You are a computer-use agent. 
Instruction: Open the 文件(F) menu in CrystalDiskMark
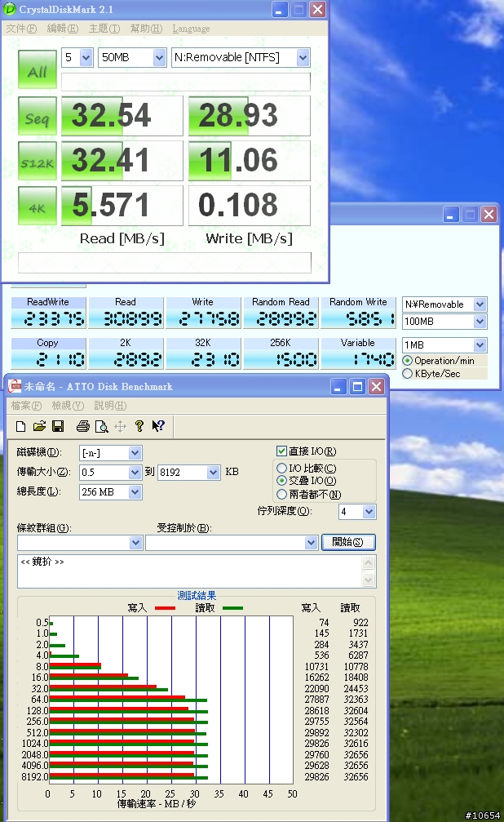pos(21,29)
